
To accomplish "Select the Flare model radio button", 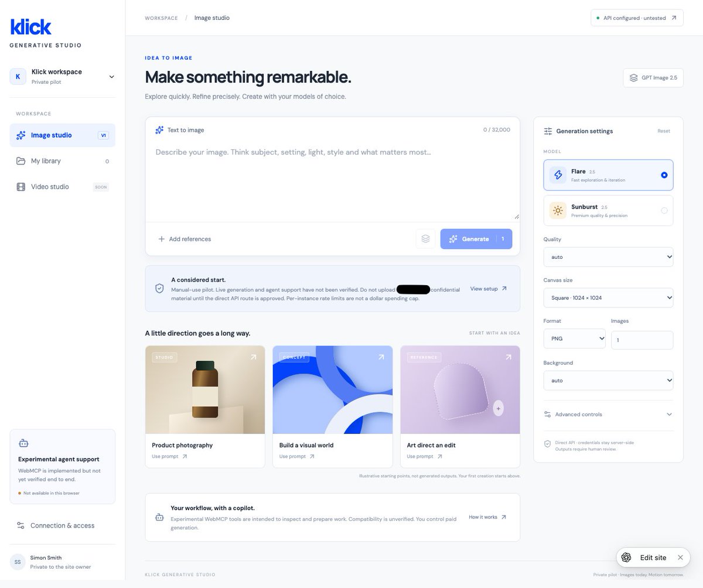I will click(664, 175).
